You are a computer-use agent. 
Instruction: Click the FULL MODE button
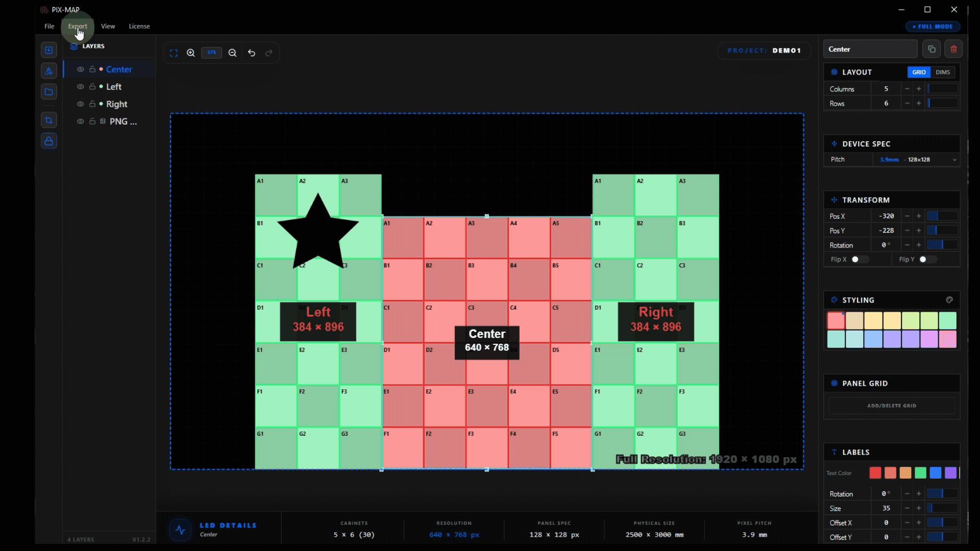tap(932, 27)
